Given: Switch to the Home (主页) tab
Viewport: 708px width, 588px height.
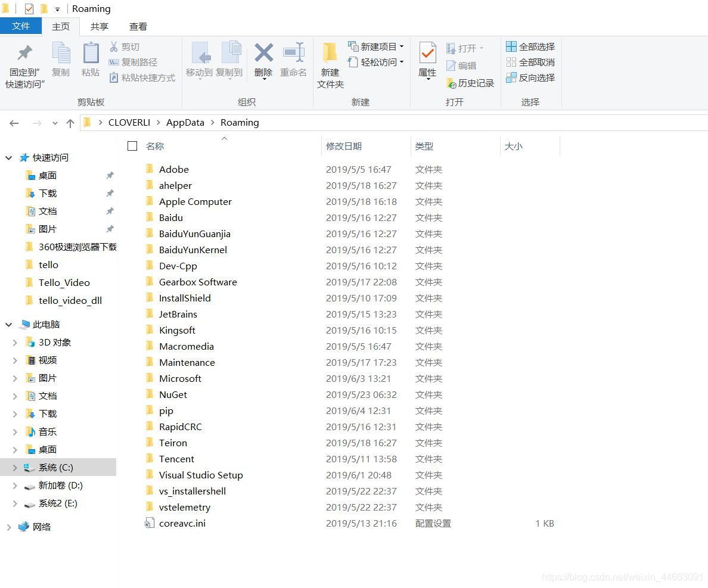Looking at the screenshot, I should pos(61,27).
